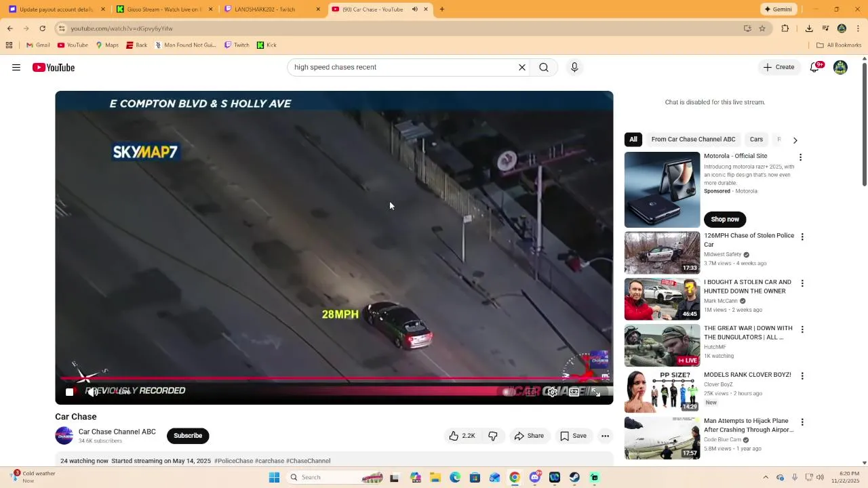
Task: Close the LANDSHARK202 Twitch tab
Action: [x=318, y=9]
